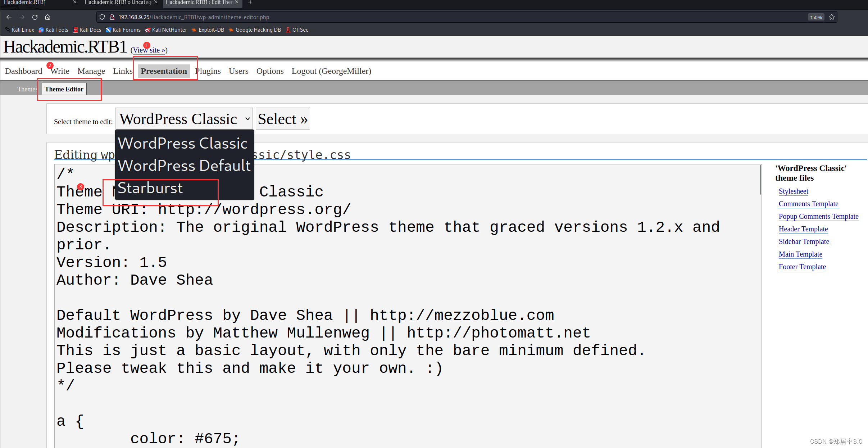Viewport: 868px width, 448px height.
Task: Click the Manage menu icon
Action: click(x=91, y=71)
